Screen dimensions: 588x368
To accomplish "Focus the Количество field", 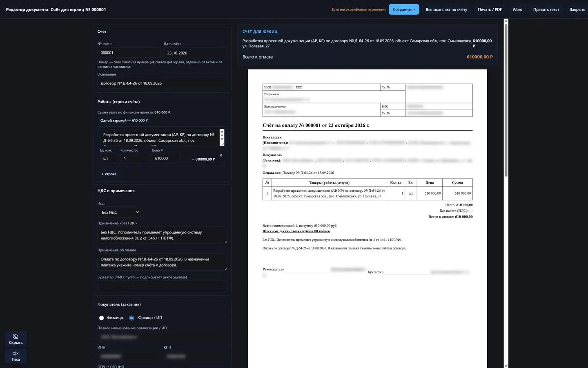I will [x=135, y=159].
